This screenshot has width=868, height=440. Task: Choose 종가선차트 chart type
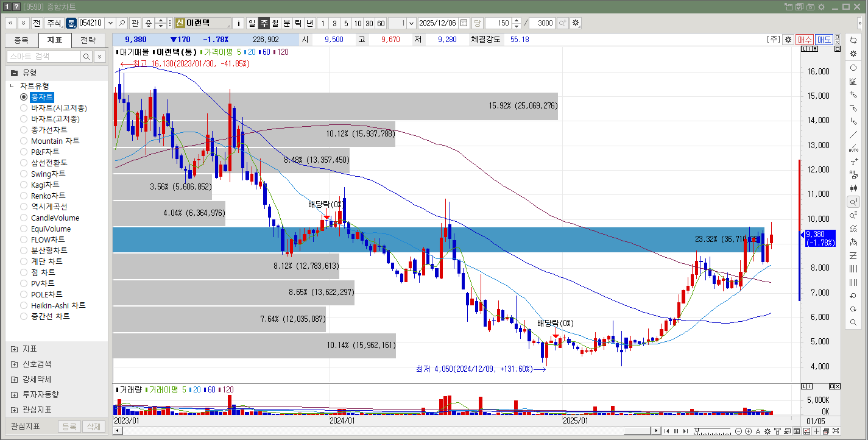[x=24, y=130]
